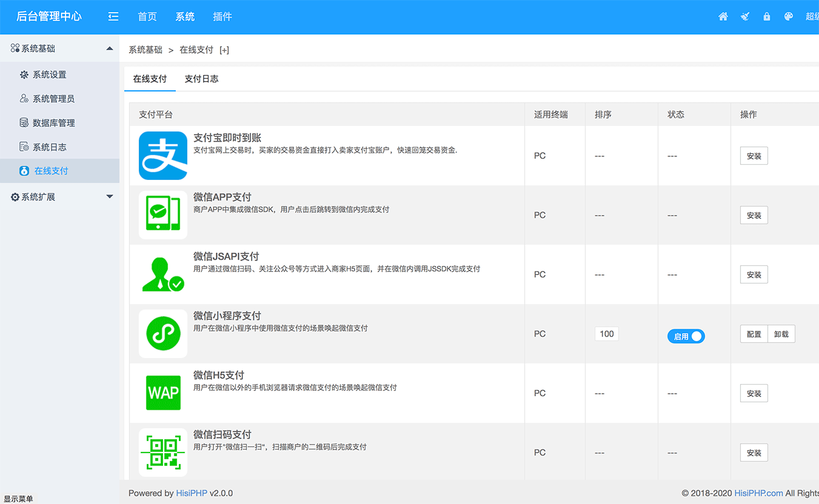819x504 pixels.
Task: Click the 微信扫码支付 title text
Action: 222,434
